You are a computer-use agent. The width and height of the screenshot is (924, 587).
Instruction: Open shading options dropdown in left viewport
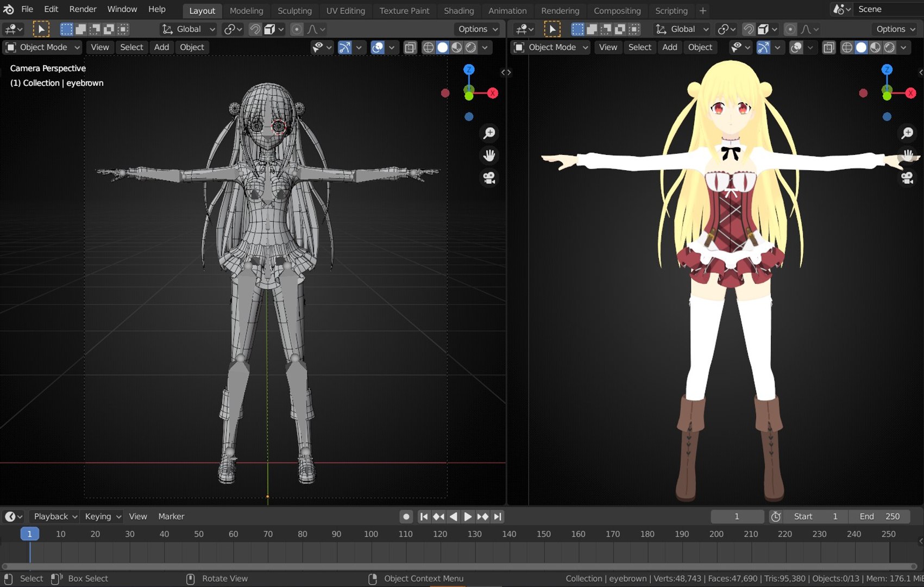tap(485, 47)
